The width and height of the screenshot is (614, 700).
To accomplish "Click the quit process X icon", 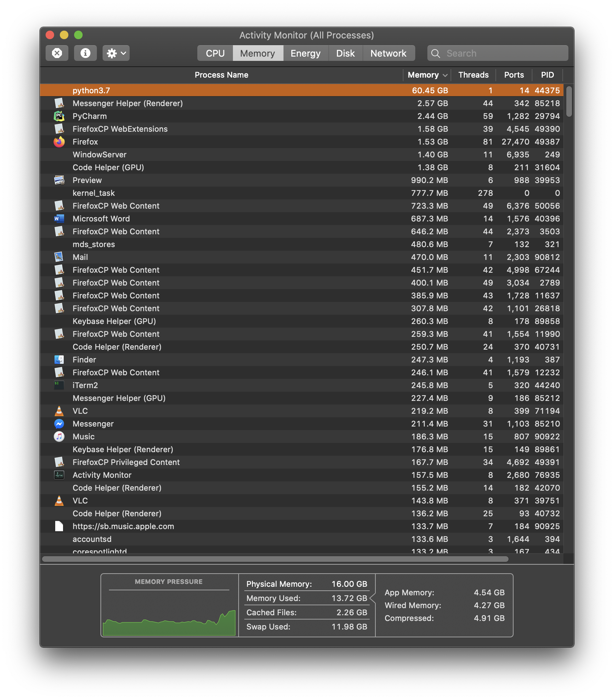I will point(57,53).
